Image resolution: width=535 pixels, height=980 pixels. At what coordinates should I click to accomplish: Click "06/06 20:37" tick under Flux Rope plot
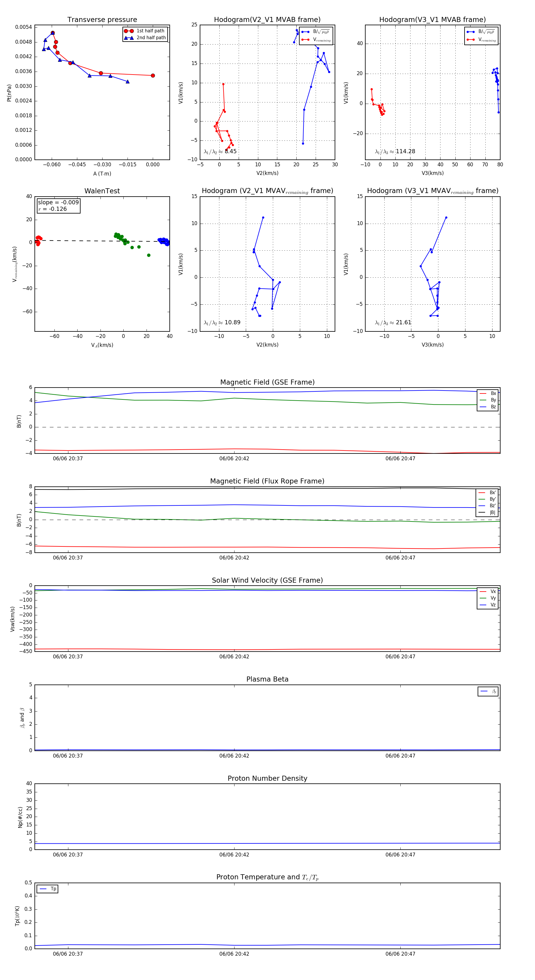pyautogui.click(x=68, y=558)
